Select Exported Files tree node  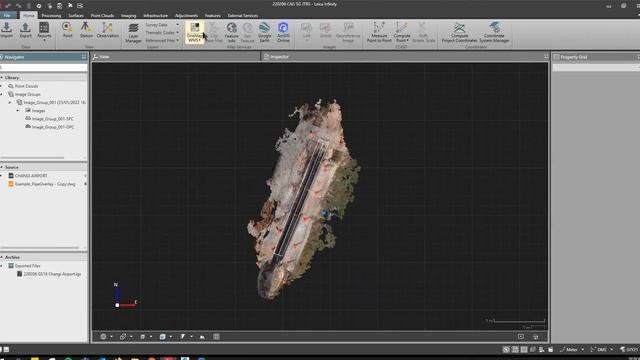(27, 266)
